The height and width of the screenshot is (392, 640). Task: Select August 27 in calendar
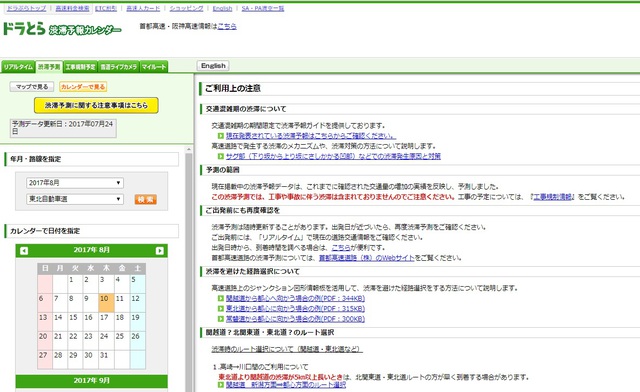pos(45,359)
